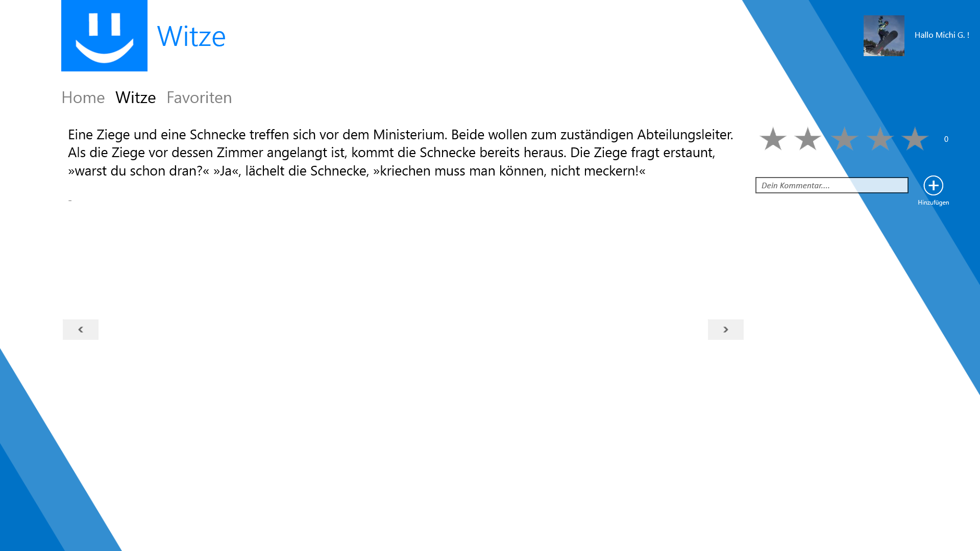This screenshot has height=551, width=980.
Task: Click the smiley face app logo
Action: pos(104,36)
